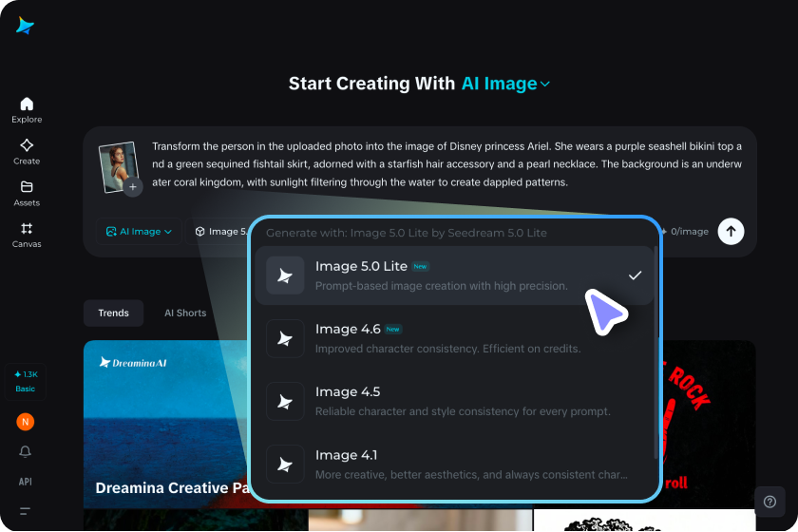
Task: Select the Image 4.6 model option
Action: 454,338
